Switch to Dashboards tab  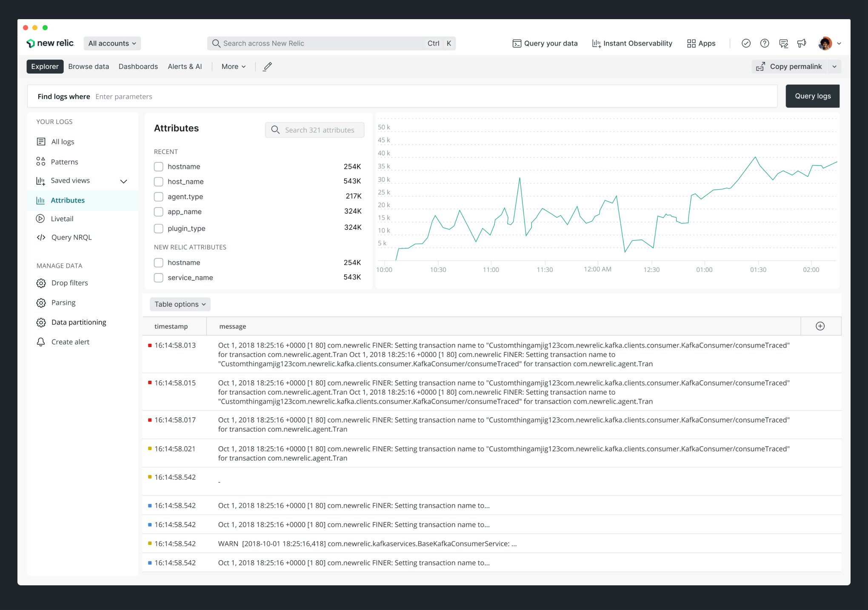coord(138,66)
